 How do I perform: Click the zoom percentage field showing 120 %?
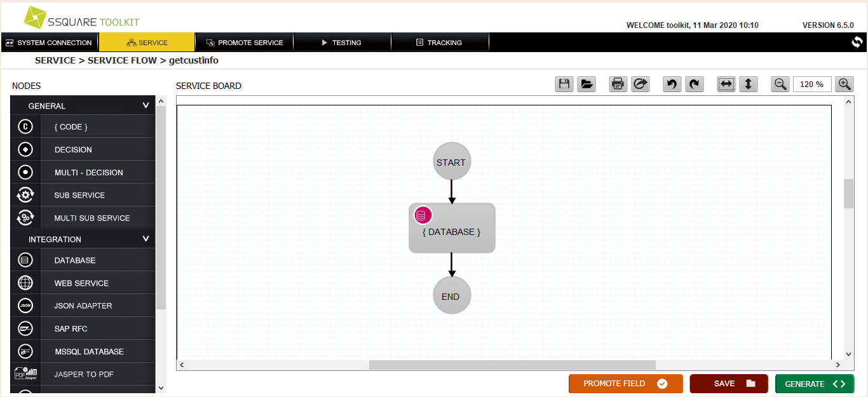click(812, 84)
